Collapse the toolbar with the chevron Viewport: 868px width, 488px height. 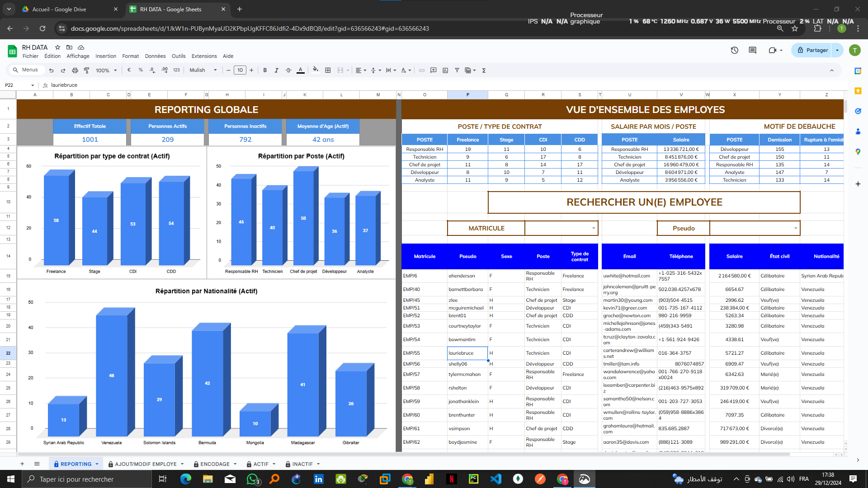pyautogui.click(x=832, y=70)
